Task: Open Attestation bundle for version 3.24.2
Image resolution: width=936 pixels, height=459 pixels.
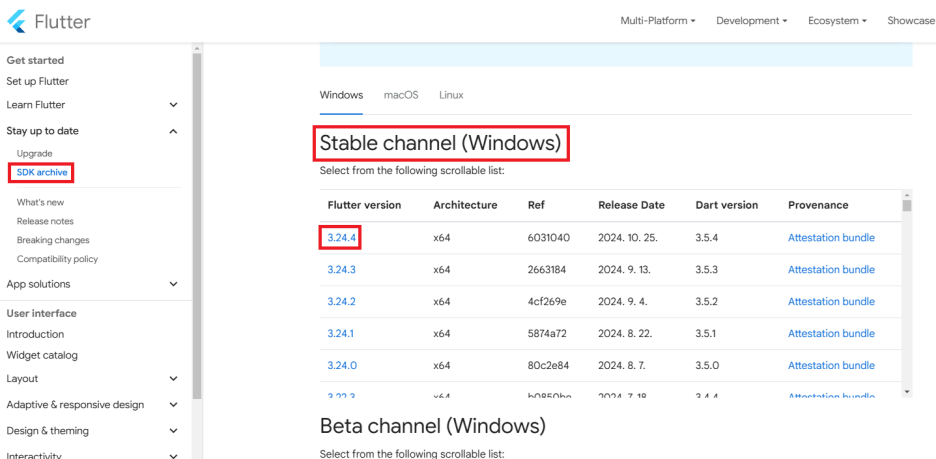Action: 832,301
